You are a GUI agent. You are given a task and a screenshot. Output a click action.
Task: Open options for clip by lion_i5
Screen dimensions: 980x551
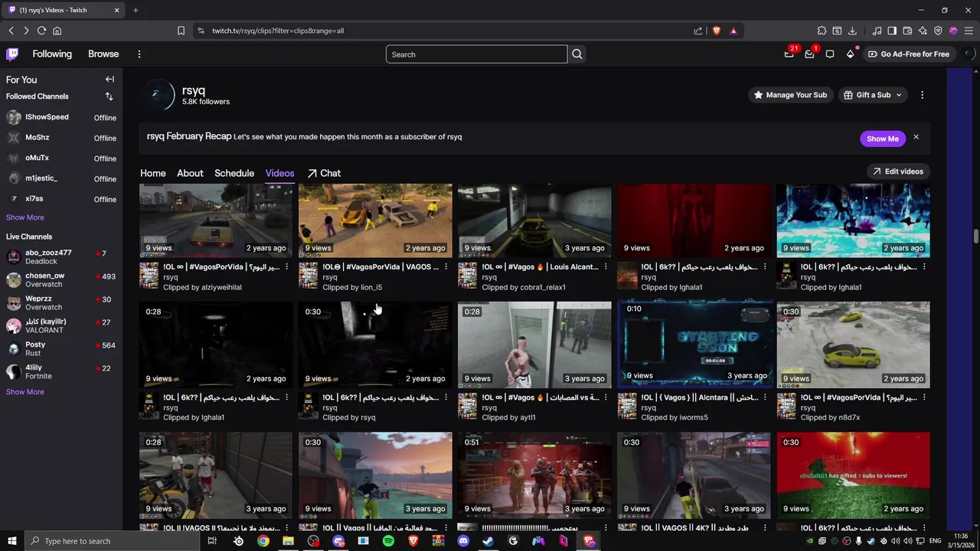click(x=446, y=267)
